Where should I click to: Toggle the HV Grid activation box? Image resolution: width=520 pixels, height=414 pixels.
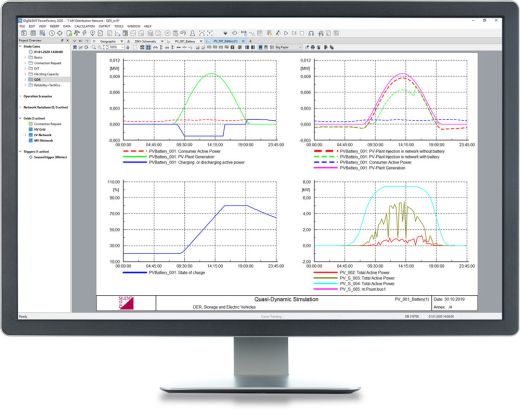[31, 129]
